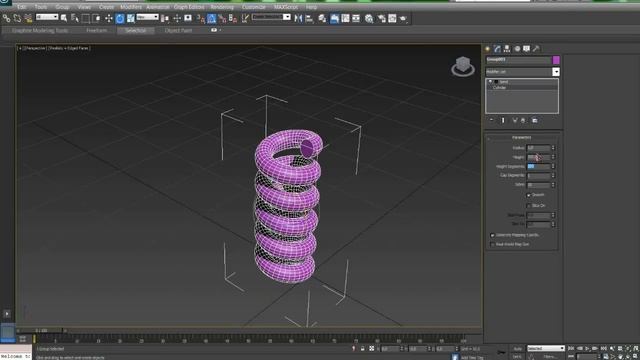Click the Sides spinner arrows
This screenshot has width=640, height=360.
point(553,185)
